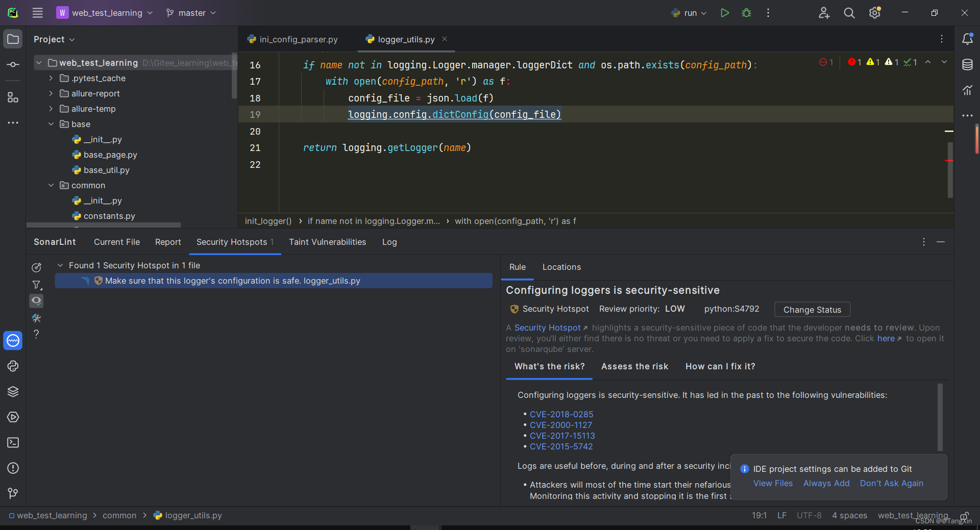Open base_page.py in project tree
Viewport: 980px width, 530px height.
(110, 155)
